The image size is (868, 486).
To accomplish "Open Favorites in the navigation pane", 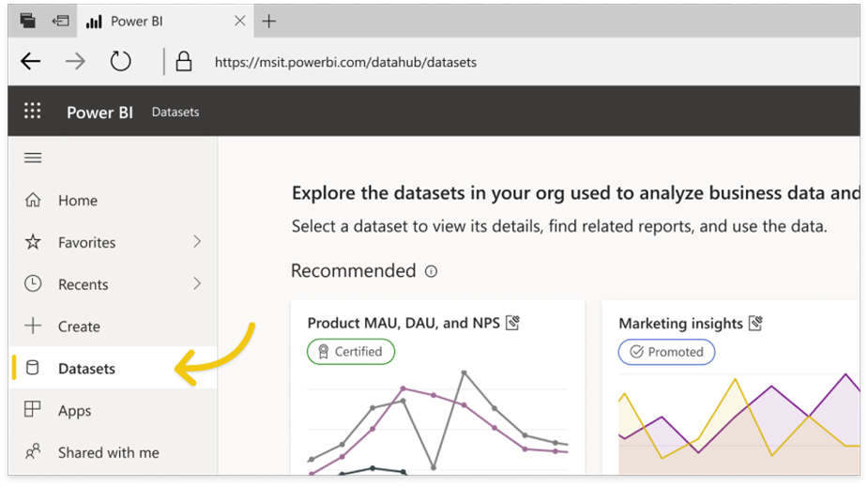I will pyautogui.click(x=113, y=242).
